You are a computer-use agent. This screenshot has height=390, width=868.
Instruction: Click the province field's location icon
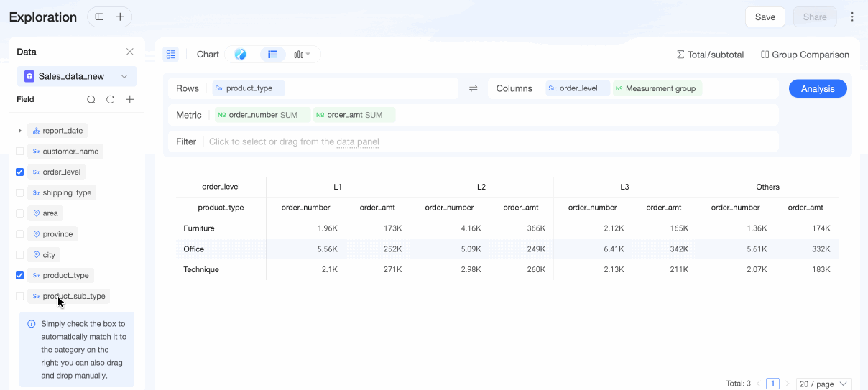point(36,234)
